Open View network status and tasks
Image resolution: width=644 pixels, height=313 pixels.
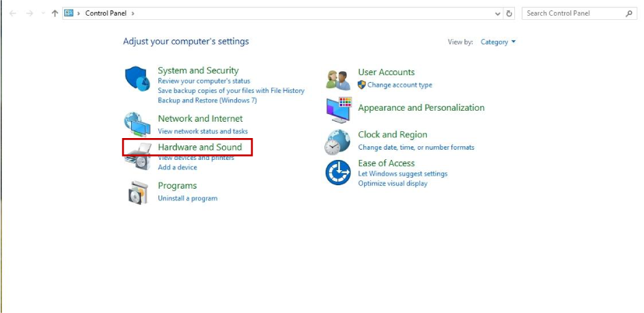pos(202,131)
